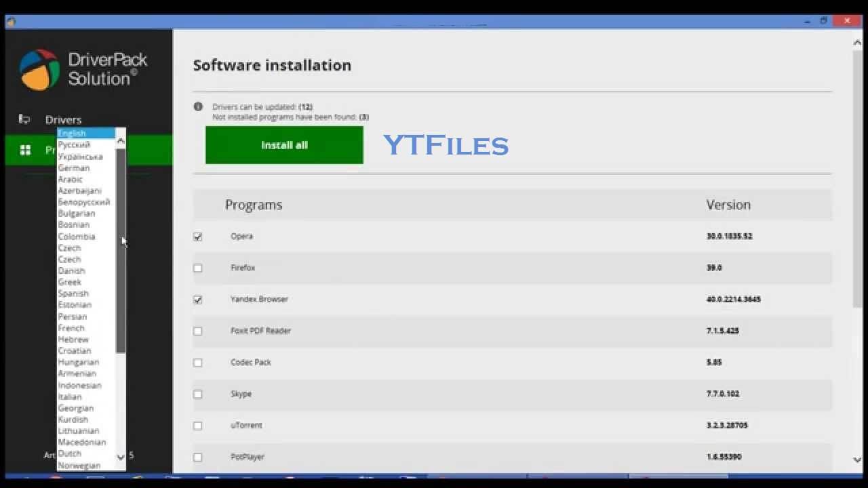Choose Hungarian in the language list
The height and width of the screenshot is (488, 868).
coord(86,362)
